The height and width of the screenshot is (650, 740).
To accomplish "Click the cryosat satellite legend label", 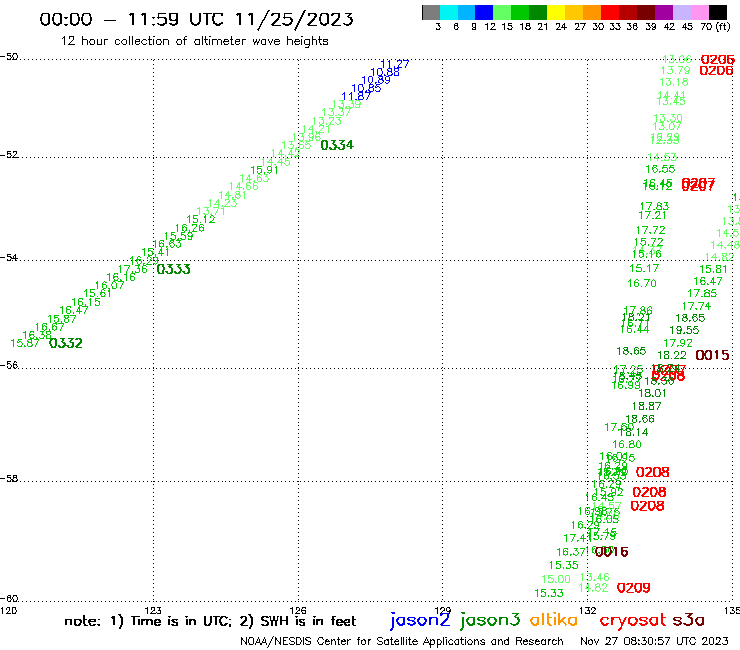I will (x=633, y=620).
